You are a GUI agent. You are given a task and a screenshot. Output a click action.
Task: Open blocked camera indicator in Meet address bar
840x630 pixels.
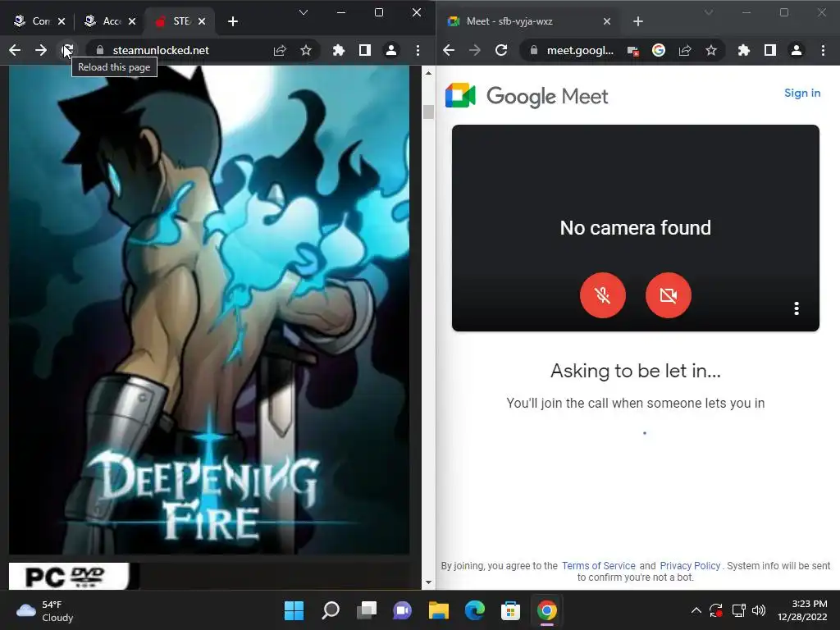[x=633, y=51]
